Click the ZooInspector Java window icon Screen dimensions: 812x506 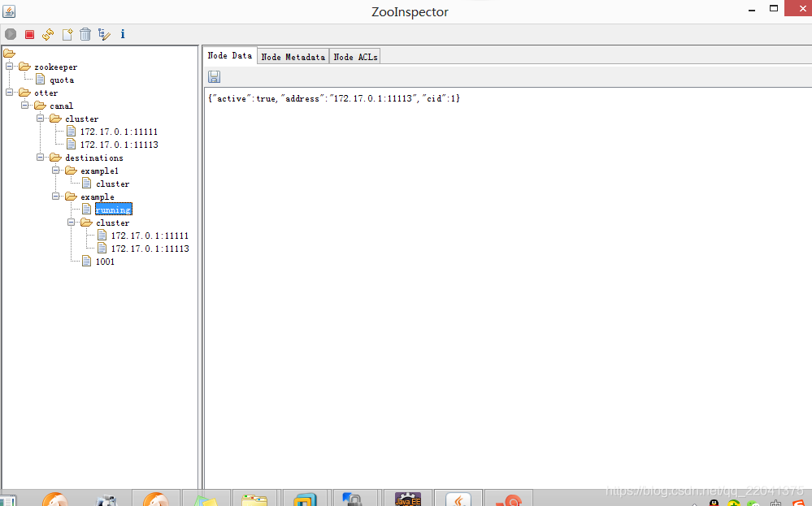pos(9,11)
